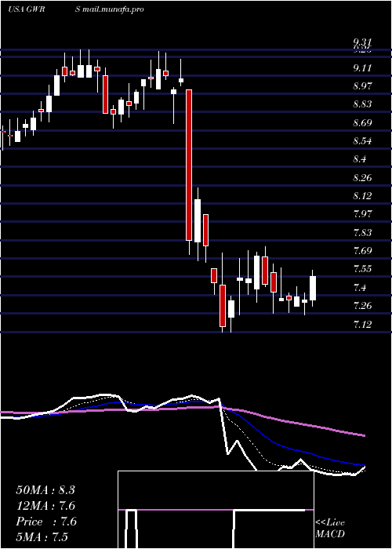Click the last white candlestick on the right
Screen dimensions: 392x549
tap(313, 288)
